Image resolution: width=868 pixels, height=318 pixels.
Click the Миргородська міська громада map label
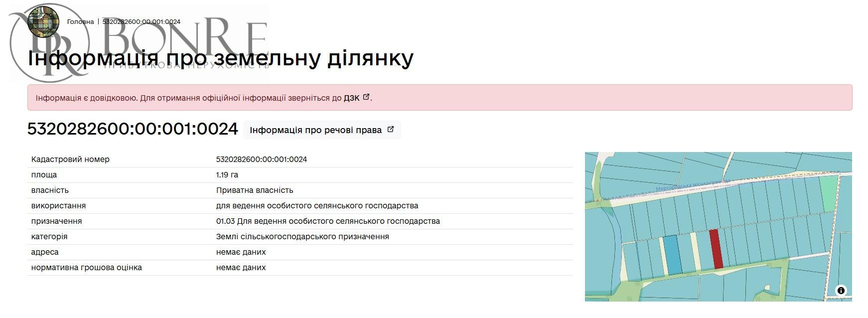(x=693, y=186)
